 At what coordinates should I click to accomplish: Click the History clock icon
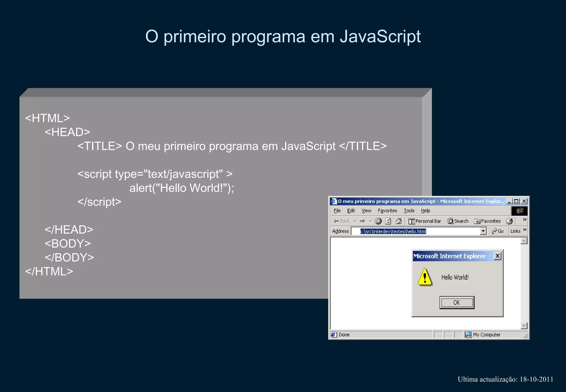coord(509,221)
